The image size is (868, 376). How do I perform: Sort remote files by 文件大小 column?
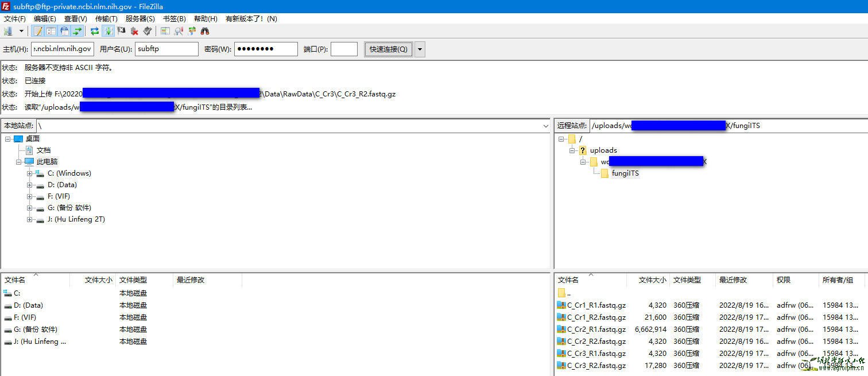[x=652, y=280]
